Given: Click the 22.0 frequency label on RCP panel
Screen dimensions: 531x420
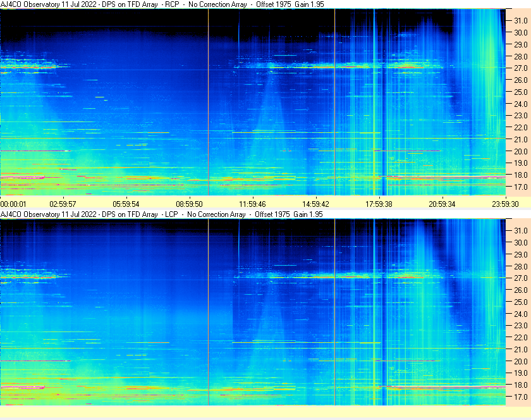Looking at the screenshot, I should (x=521, y=128).
